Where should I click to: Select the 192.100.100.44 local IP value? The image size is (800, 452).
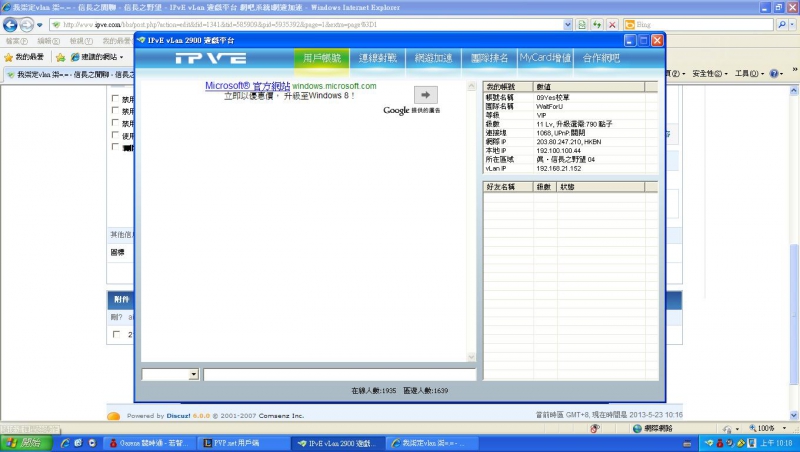(x=559, y=150)
